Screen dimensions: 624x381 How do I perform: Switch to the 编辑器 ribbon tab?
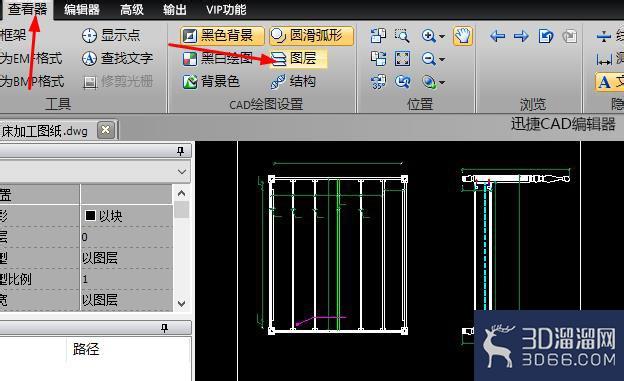(82, 10)
